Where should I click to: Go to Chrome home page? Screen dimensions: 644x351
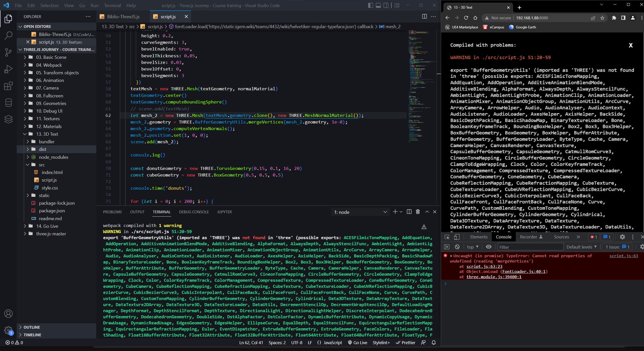[x=475, y=18]
